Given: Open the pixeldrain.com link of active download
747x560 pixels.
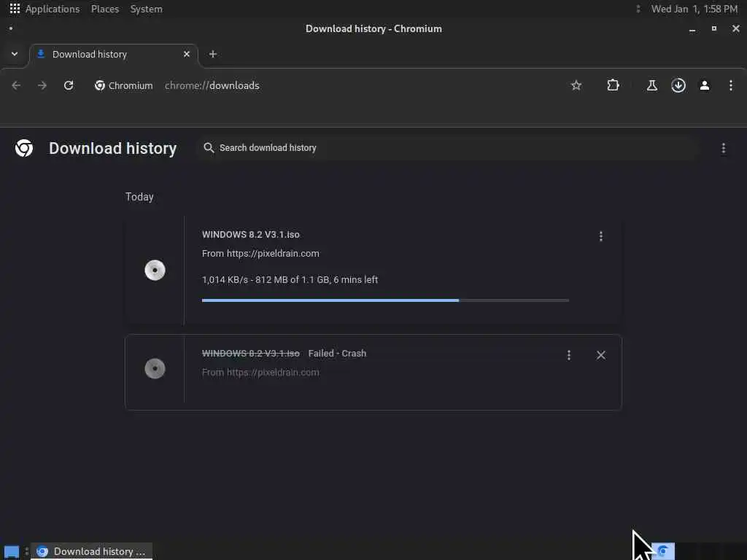Looking at the screenshot, I should tap(273, 253).
